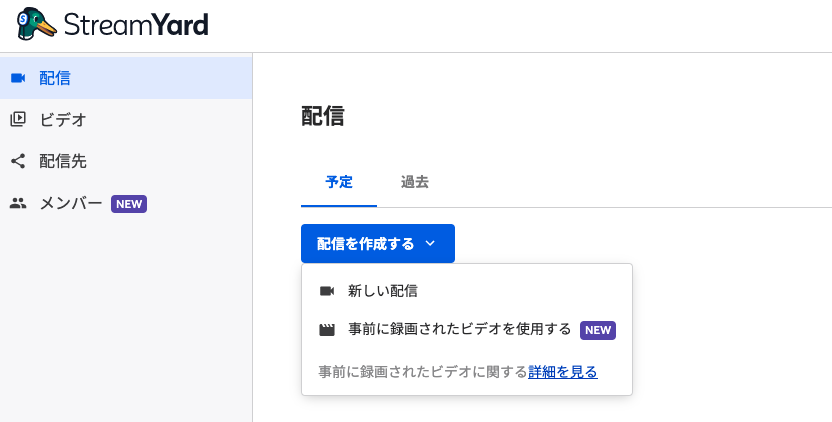Image resolution: width=832 pixels, height=422 pixels.
Task: Click the StreamYard duck logo icon
Action: (x=36, y=24)
